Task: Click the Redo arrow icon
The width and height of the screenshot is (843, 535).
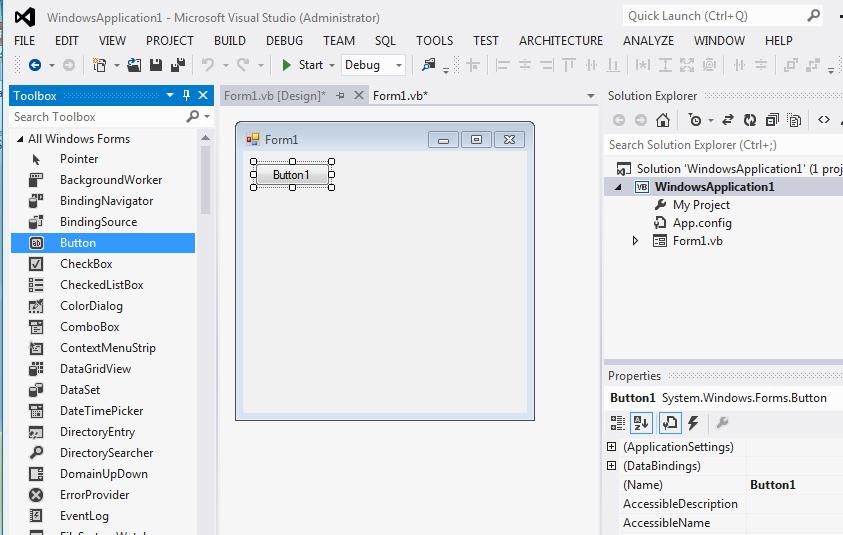Action: pyautogui.click(x=243, y=65)
